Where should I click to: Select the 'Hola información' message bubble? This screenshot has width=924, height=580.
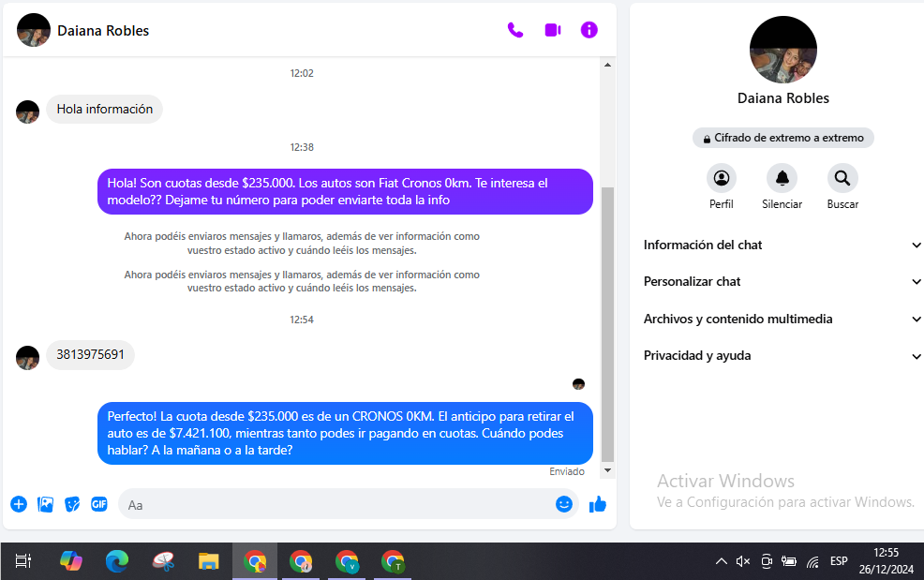(104, 109)
